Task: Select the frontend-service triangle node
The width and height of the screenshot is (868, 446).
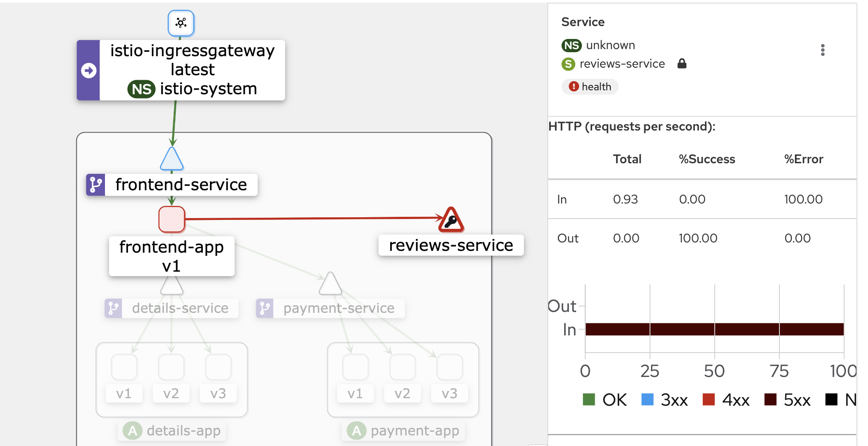Action: (172, 159)
